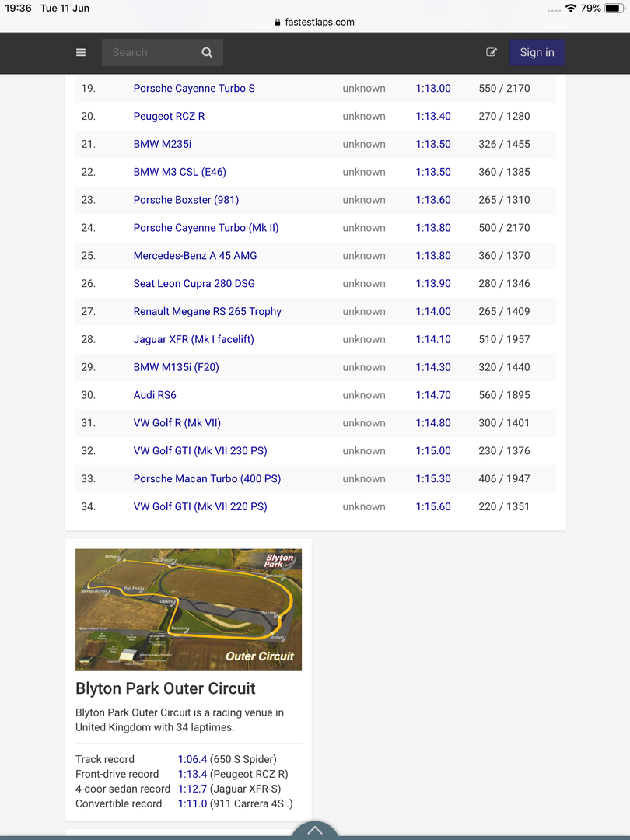Open Porsche Macan Turbo (400 PS) link
Viewport: 630px width, 840px height.
point(207,478)
